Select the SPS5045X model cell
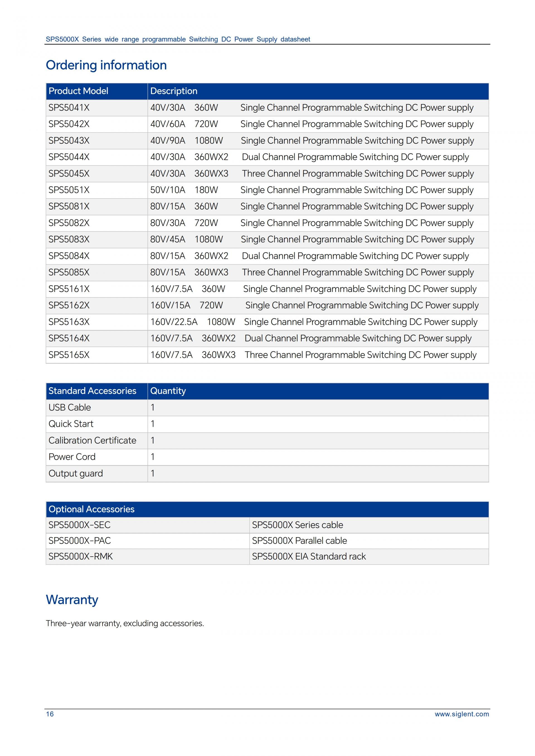This screenshot has width=535, height=756. [x=69, y=173]
